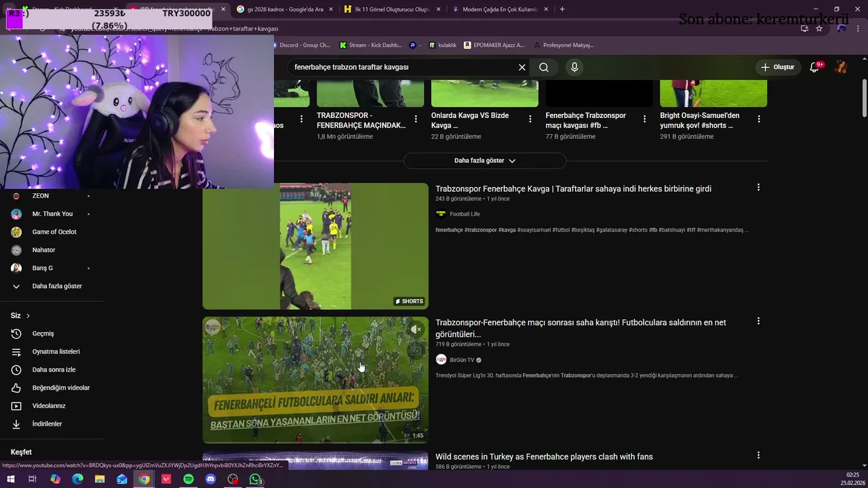
Task: Open Discord from taskbar
Action: pyautogui.click(x=211, y=479)
